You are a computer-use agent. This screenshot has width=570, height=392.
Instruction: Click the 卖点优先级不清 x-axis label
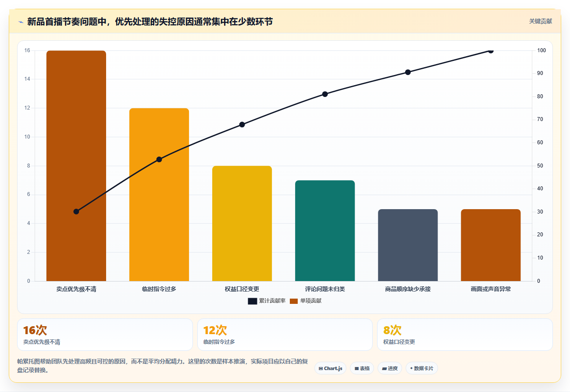tap(76, 289)
